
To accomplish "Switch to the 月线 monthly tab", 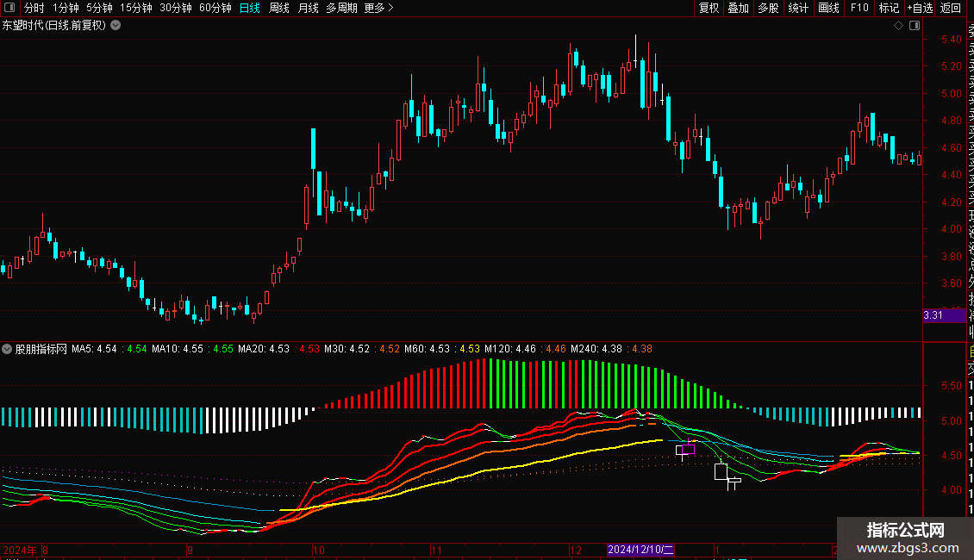I will (308, 8).
